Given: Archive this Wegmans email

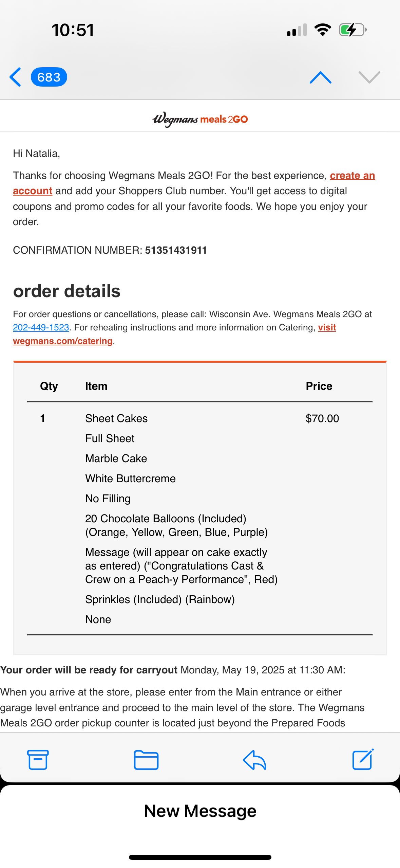Looking at the screenshot, I should click(x=37, y=760).
